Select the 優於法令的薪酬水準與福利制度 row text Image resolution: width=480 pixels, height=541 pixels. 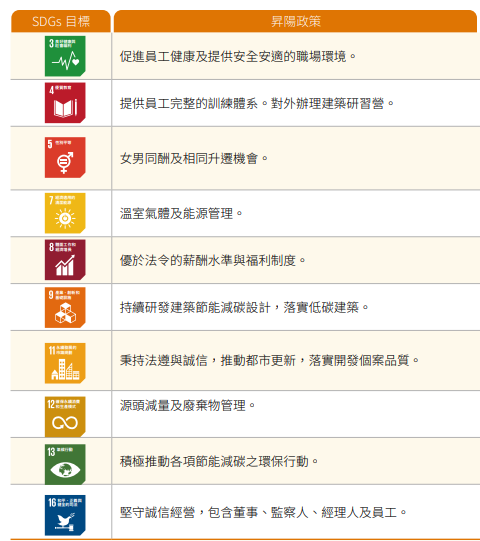pos(208,260)
